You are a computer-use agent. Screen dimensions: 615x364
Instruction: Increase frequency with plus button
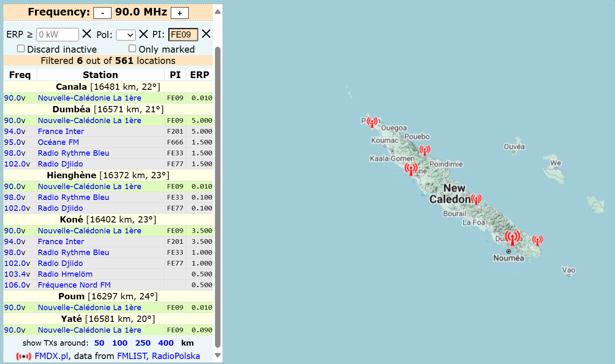[180, 13]
